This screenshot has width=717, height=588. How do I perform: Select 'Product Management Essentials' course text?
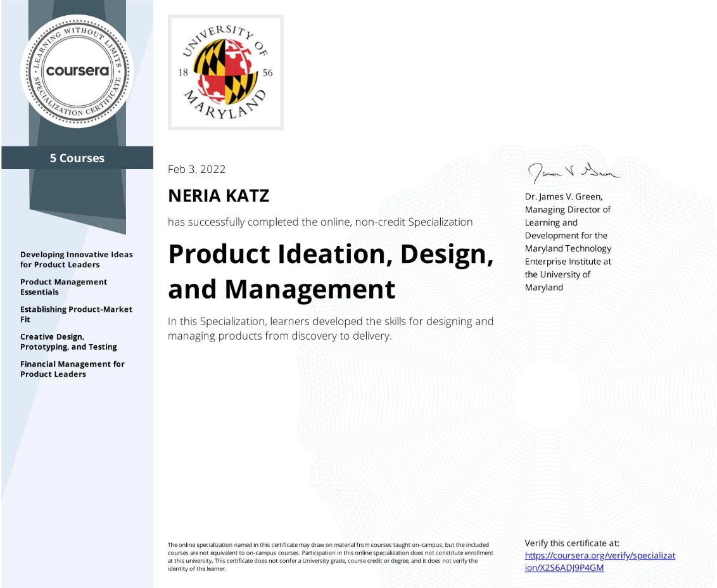coord(63,287)
